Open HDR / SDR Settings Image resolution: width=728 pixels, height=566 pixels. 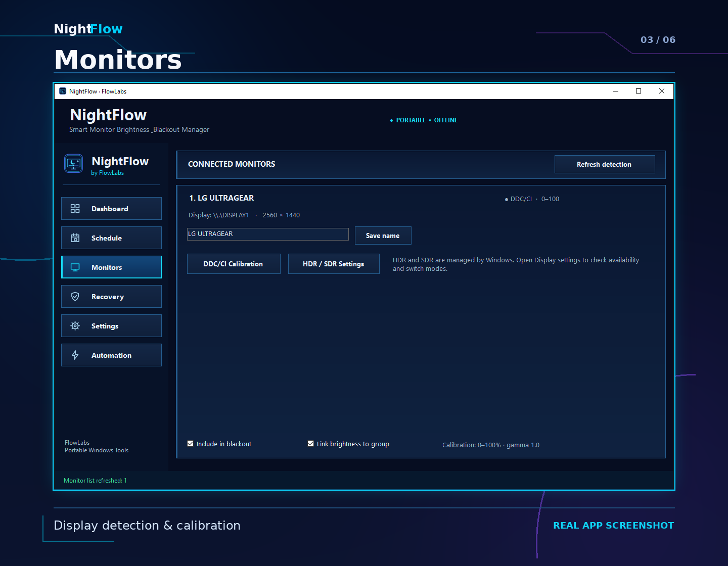tap(334, 264)
